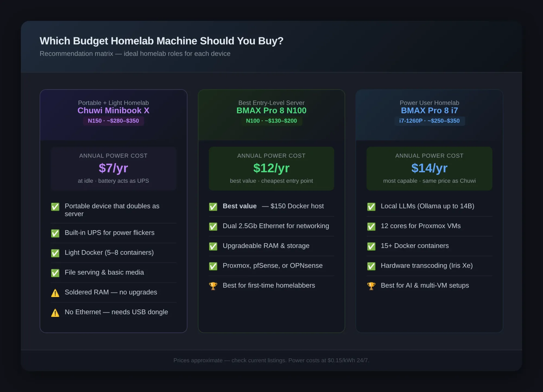Viewport: 543px width, 392px height.
Task: Click the text 'Soldered RAM — no upgrades'
Action: (111, 292)
